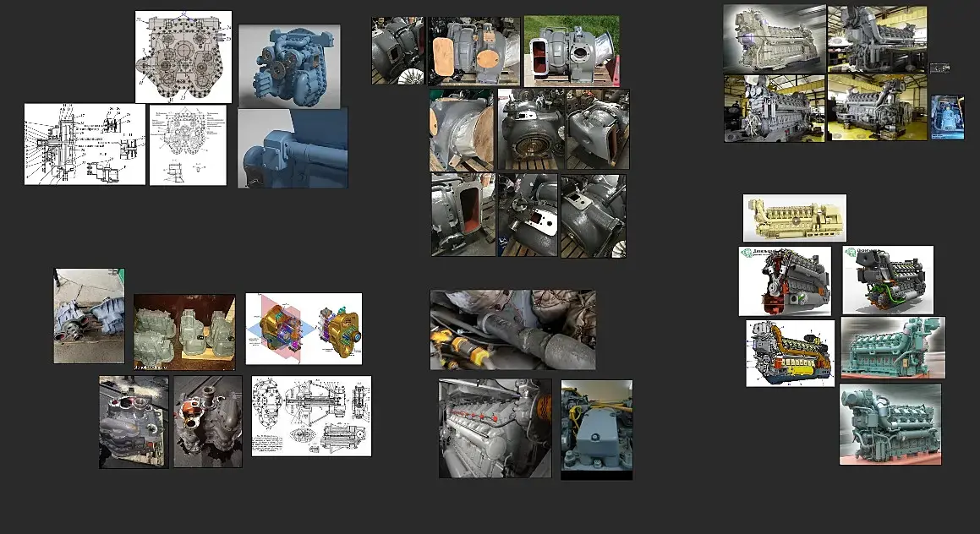Select the small blue engine thumbnail at far right
Image resolution: width=980 pixels, height=534 pixels.
coord(948,117)
